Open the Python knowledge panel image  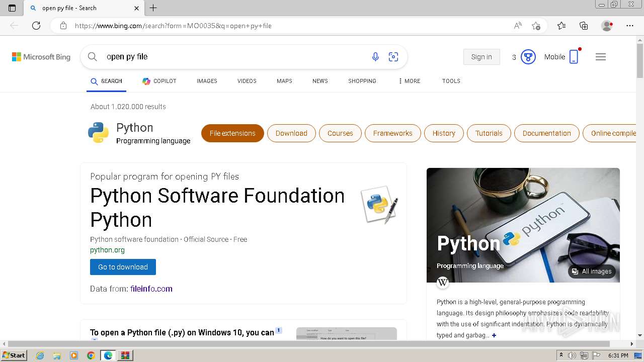523,225
